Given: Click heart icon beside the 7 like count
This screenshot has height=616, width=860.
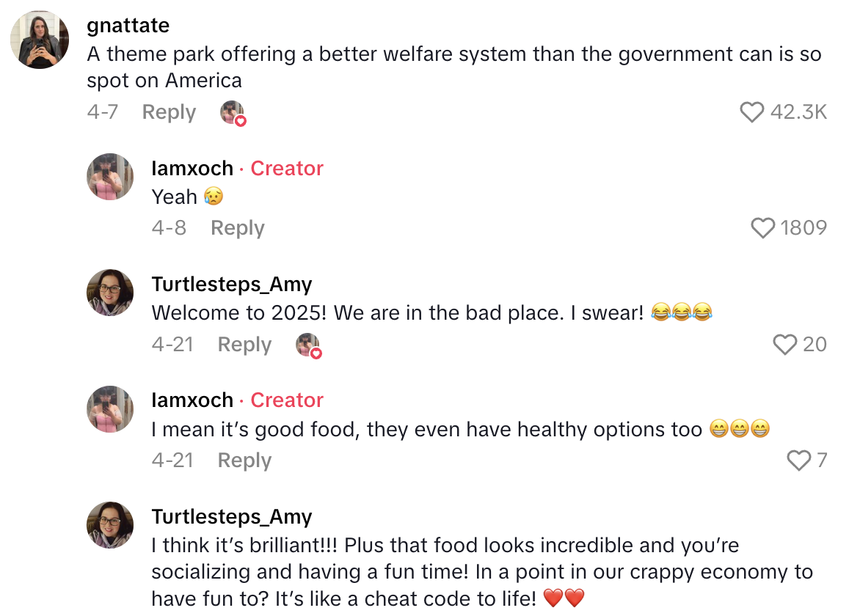Looking at the screenshot, I should tap(799, 460).
